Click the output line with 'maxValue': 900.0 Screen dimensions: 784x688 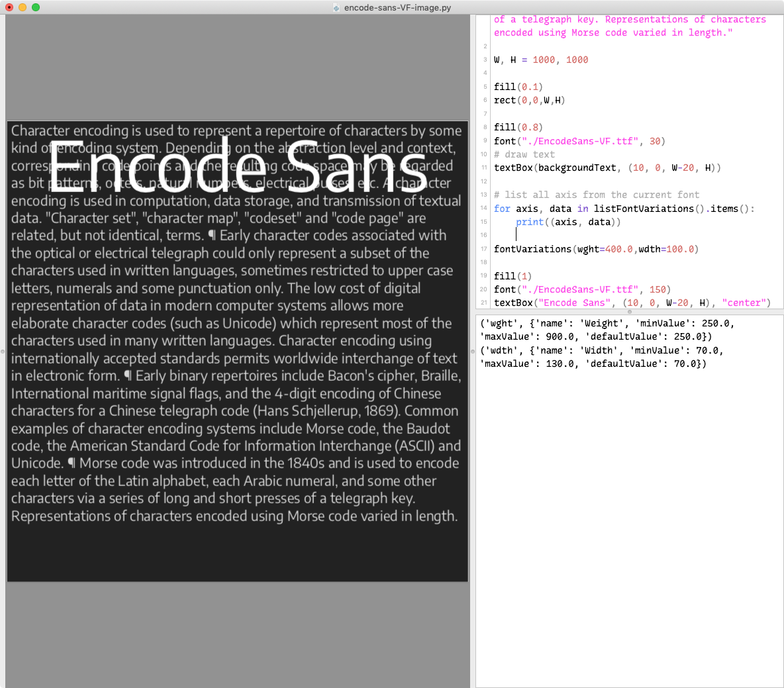tap(596, 337)
